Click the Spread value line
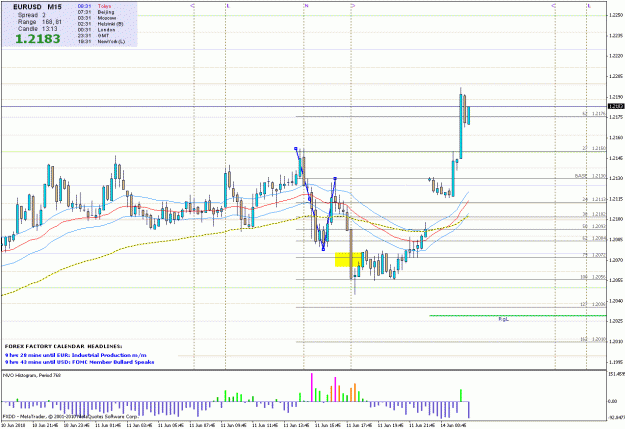Viewport: 625px width, 429px height. (31, 15)
